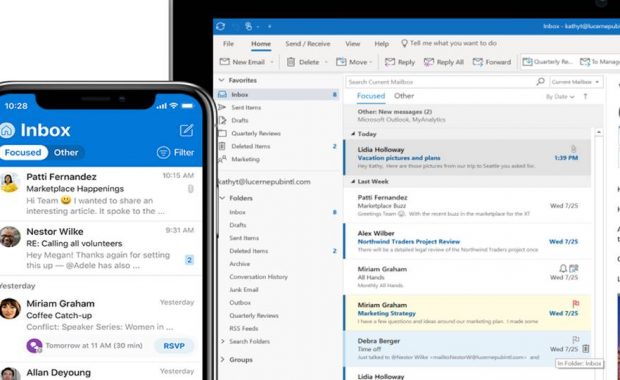Click the trash icon on Debra Berger email

(x=586, y=348)
